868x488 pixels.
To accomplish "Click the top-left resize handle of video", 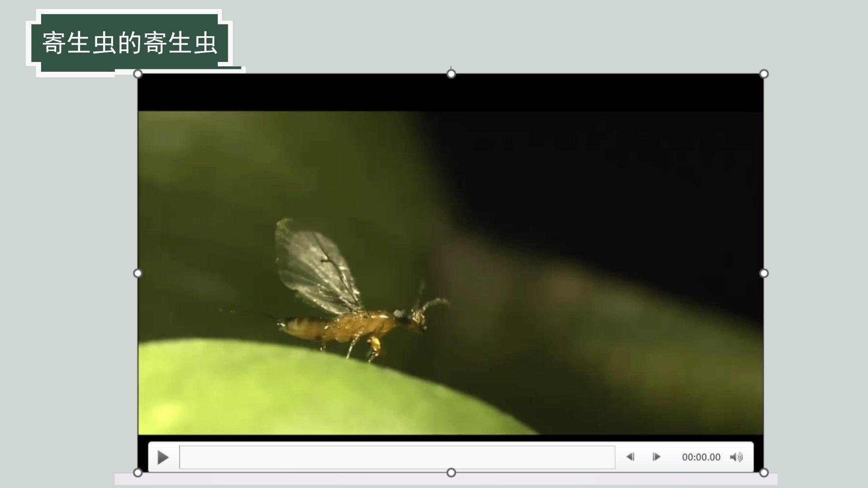I will point(138,74).
